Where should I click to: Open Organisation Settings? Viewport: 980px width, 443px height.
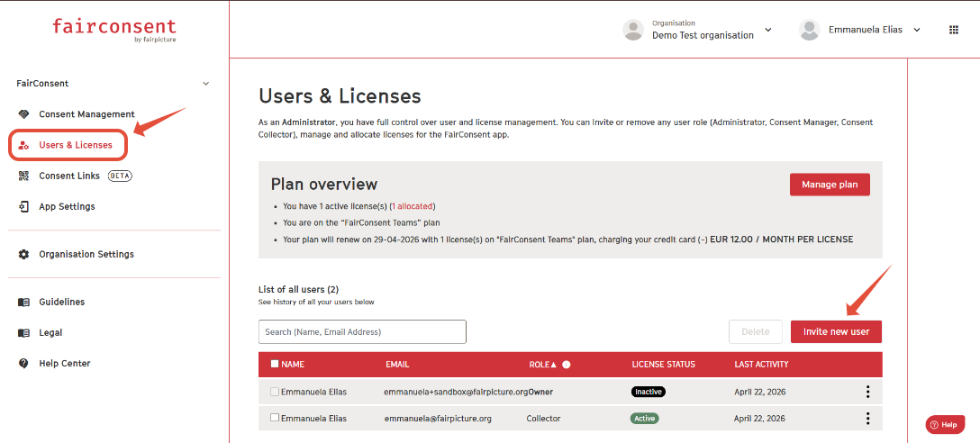tap(86, 255)
